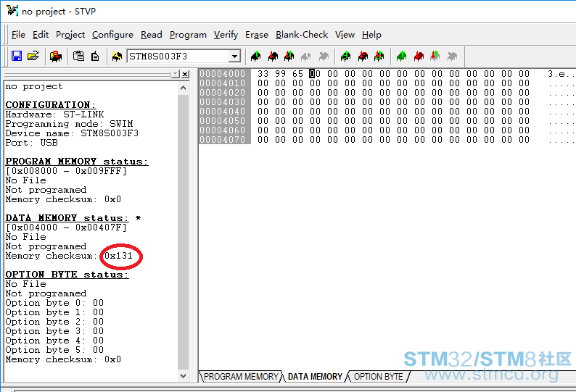This screenshot has height=392, width=576.
Task: Click the greyed-out crossed chip in first group
Action: pos(324,57)
